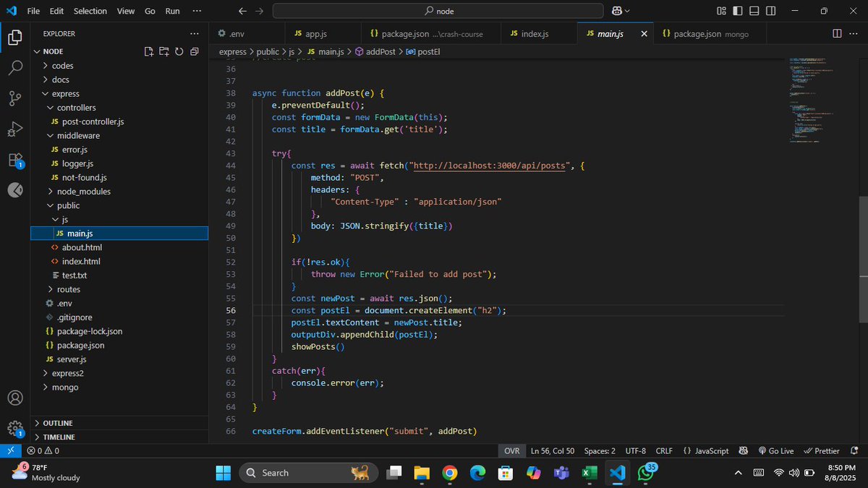Open WhatsApp from the taskbar

pos(645,473)
